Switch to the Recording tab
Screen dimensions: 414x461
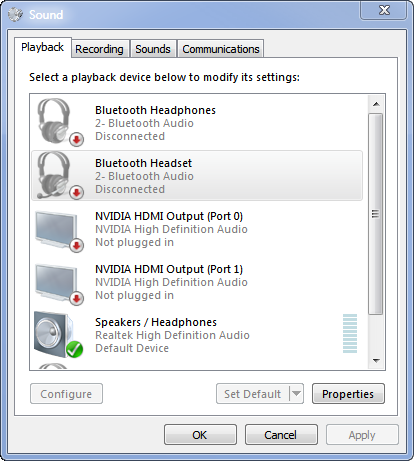[99, 49]
